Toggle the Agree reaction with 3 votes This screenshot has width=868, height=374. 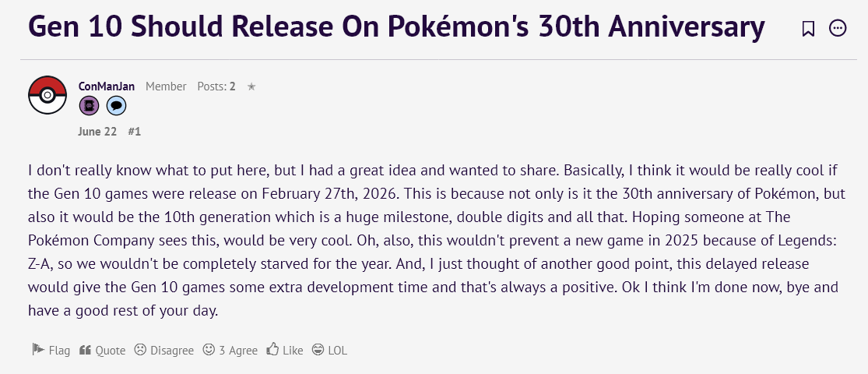230,350
